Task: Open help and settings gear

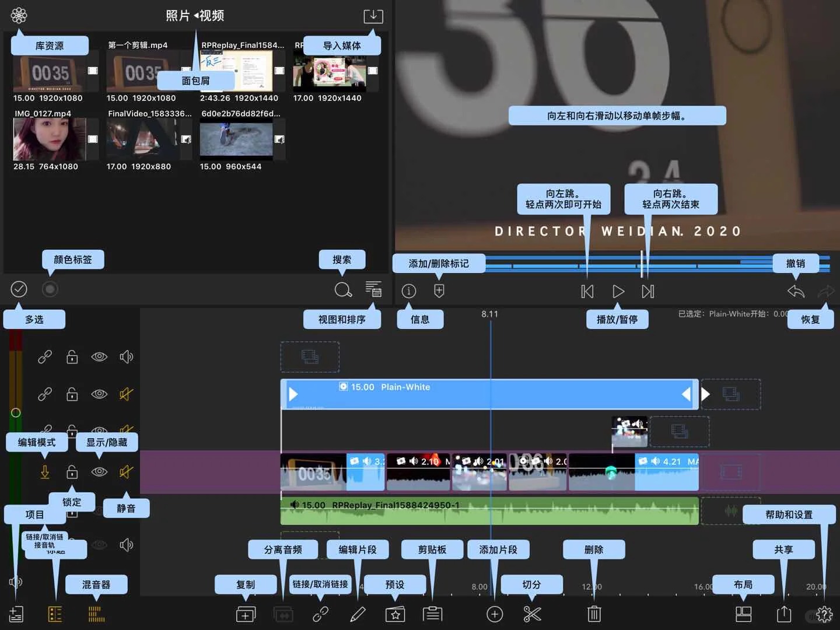Action: [x=824, y=614]
